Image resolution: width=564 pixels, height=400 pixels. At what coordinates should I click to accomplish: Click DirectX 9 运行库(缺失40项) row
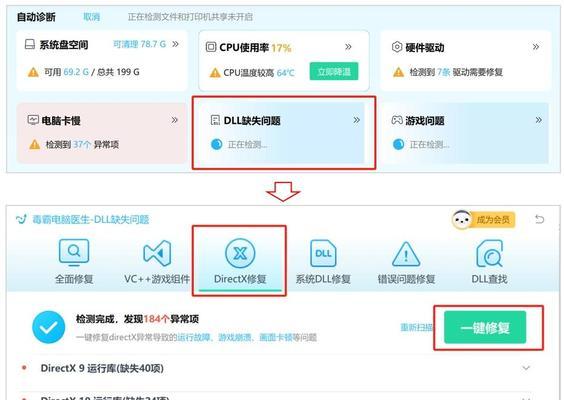coord(275,368)
